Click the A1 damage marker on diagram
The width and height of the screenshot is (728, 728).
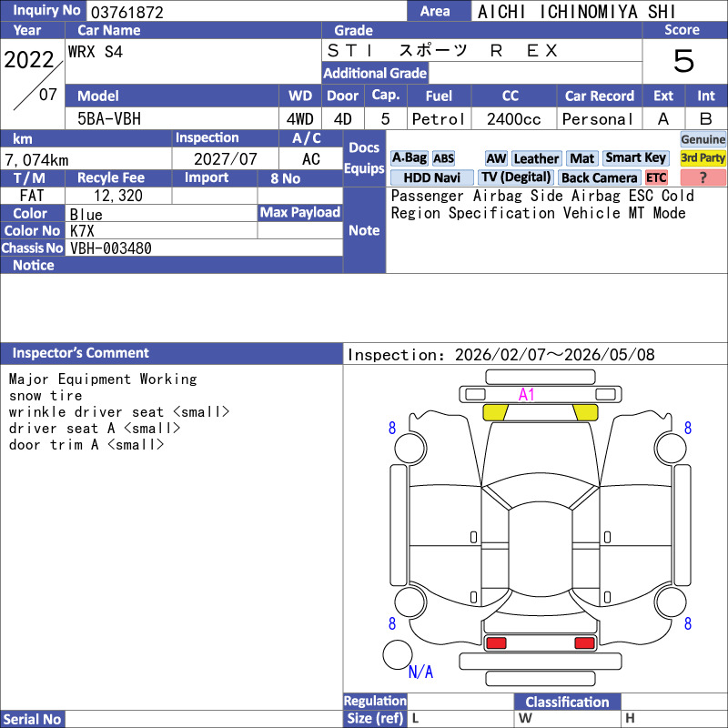click(x=527, y=394)
